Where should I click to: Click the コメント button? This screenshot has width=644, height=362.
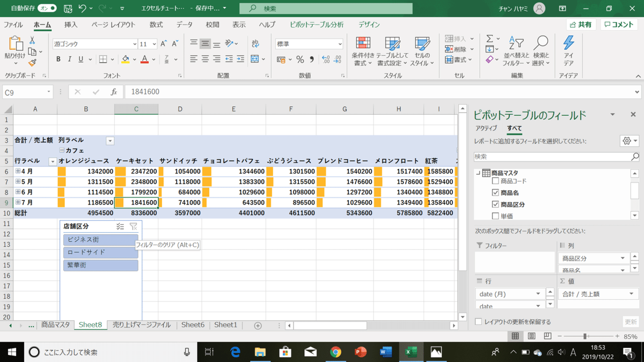click(x=620, y=25)
